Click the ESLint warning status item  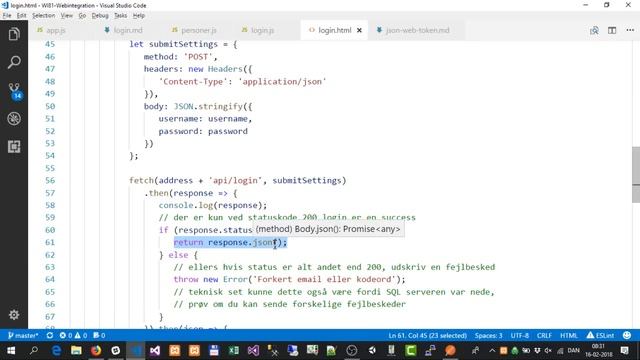tap(600, 336)
